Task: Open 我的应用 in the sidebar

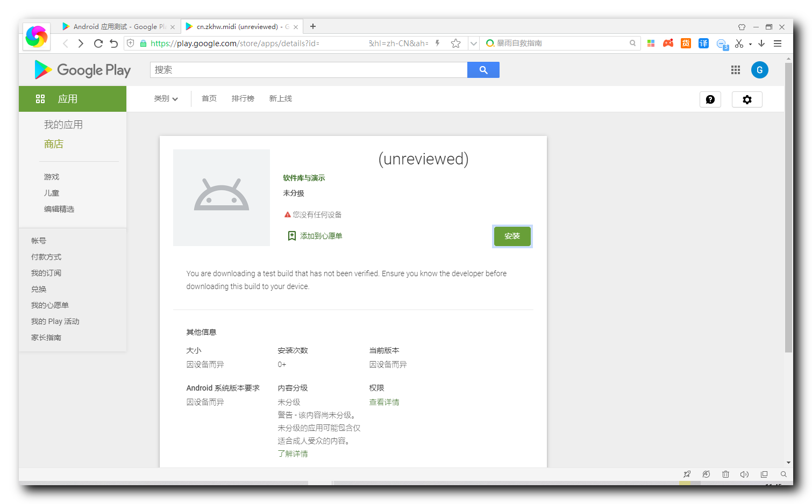Action: [x=63, y=125]
